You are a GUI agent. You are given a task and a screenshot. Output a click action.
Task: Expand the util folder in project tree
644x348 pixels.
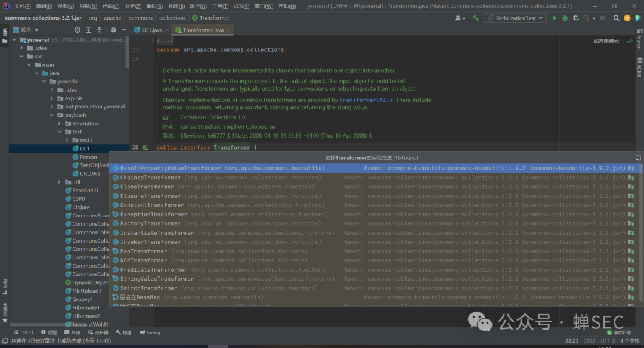(x=60, y=182)
